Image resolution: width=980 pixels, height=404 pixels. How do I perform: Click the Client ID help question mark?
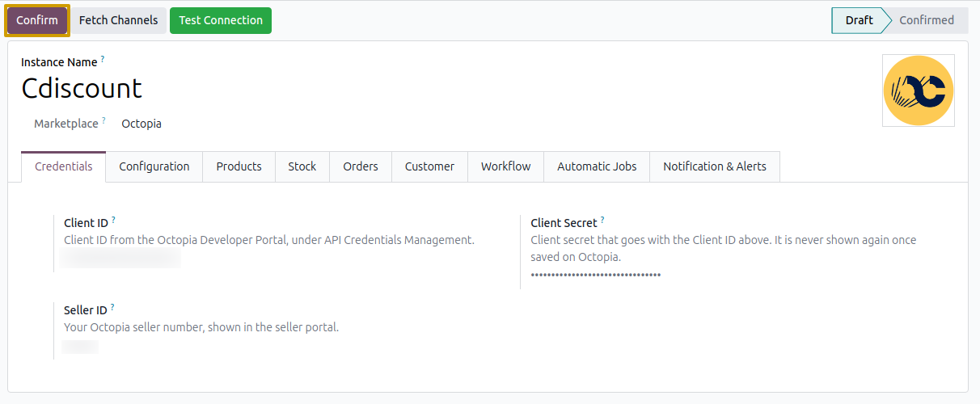click(x=113, y=220)
